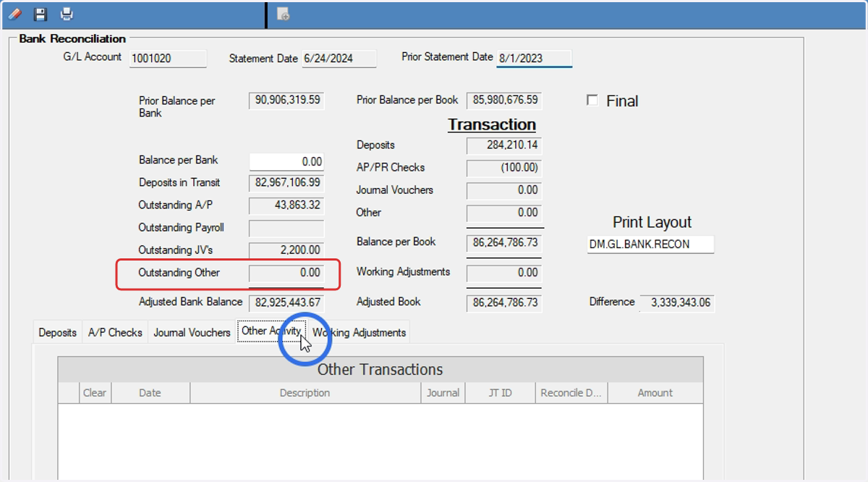
Task: Print with the printer toolbar icon
Action: coord(67,14)
